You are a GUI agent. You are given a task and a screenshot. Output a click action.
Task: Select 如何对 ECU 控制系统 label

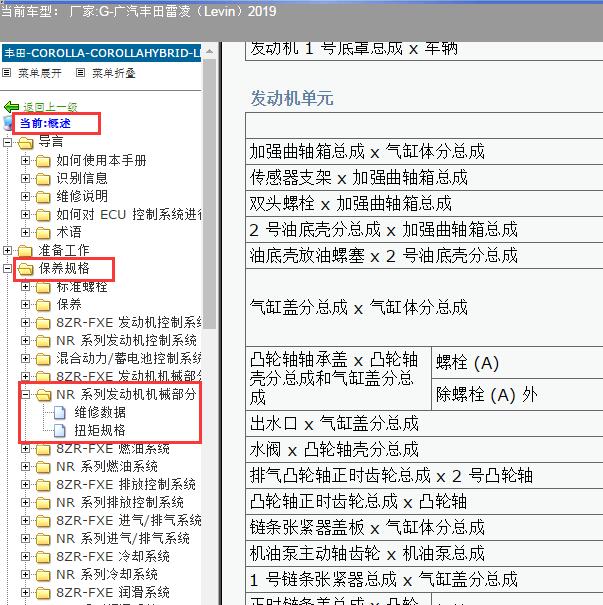(x=129, y=215)
